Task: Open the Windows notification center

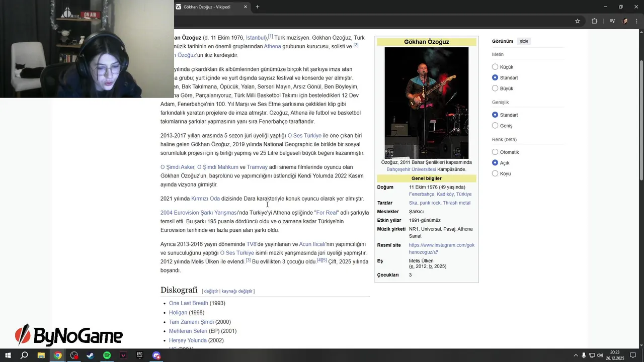Action: click(x=633, y=355)
